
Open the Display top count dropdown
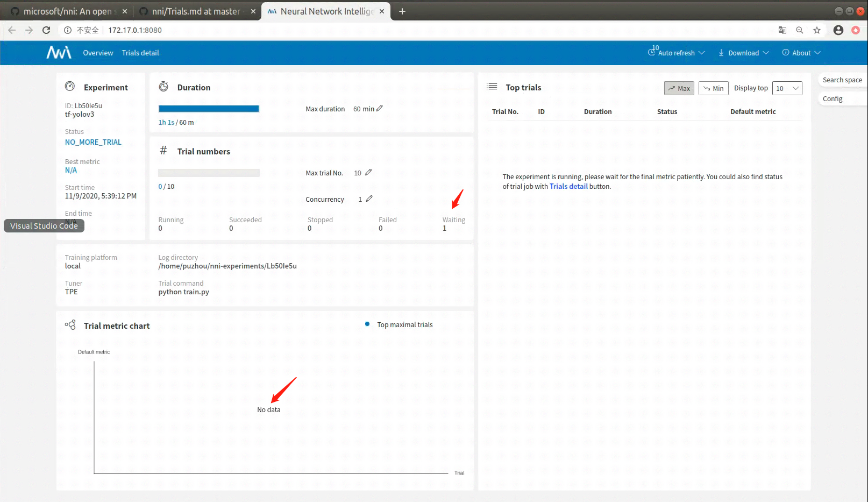pyautogui.click(x=787, y=88)
